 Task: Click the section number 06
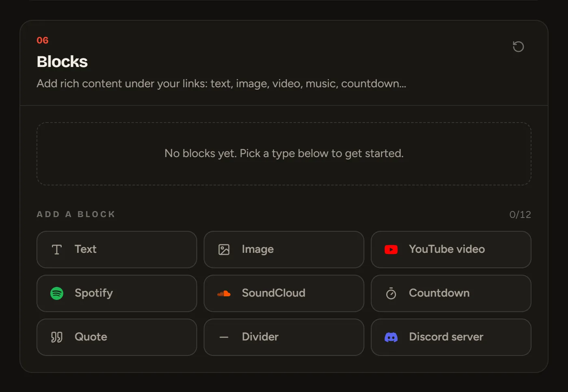[43, 40]
